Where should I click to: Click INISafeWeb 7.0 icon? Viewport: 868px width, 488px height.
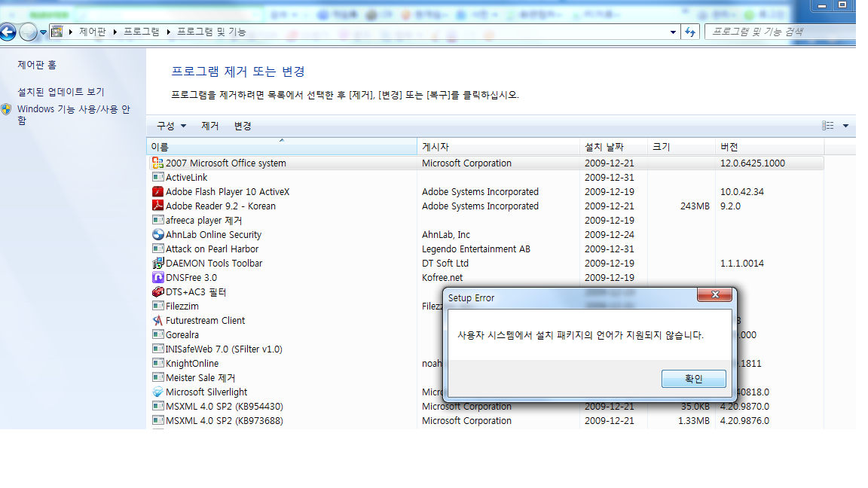point(157,349)
